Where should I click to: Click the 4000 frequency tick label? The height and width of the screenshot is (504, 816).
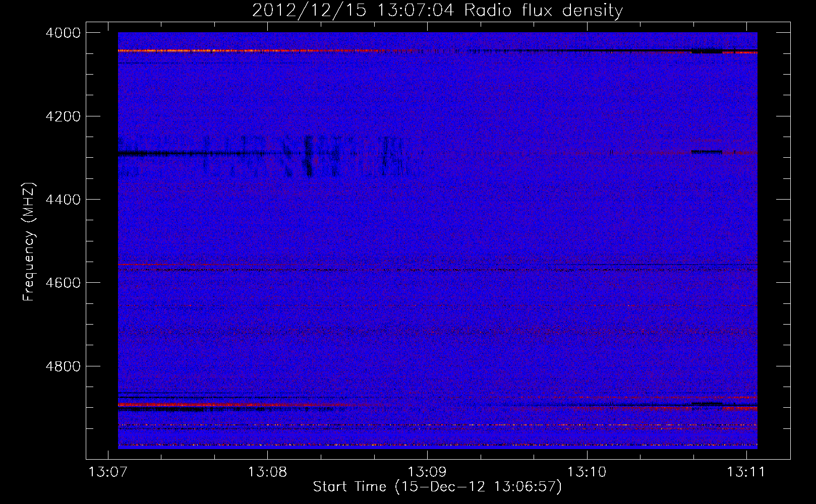[x=63, y=33]
